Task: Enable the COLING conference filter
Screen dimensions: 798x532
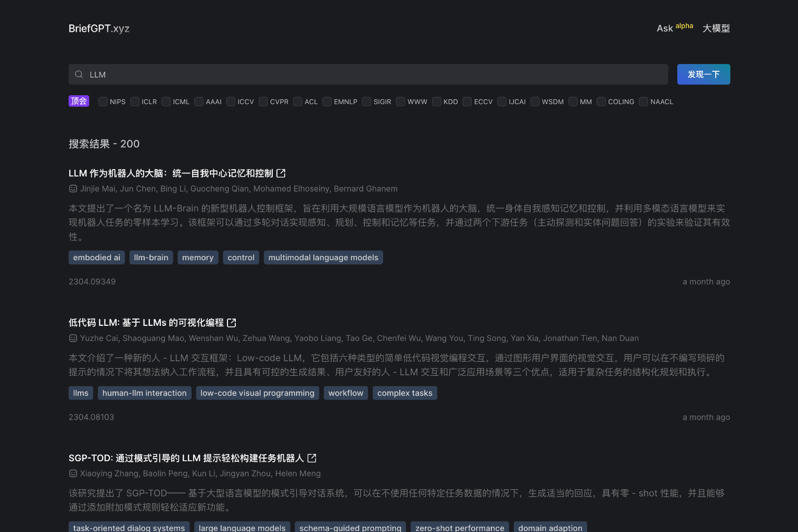Action: coord(601,101)
